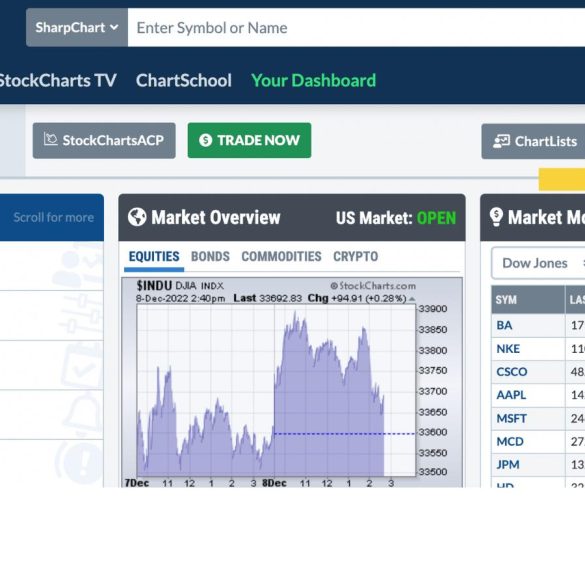Switch to the COMMODITIES tab
This screenshot has height=585, width=585.
click(x=281, y=257)
